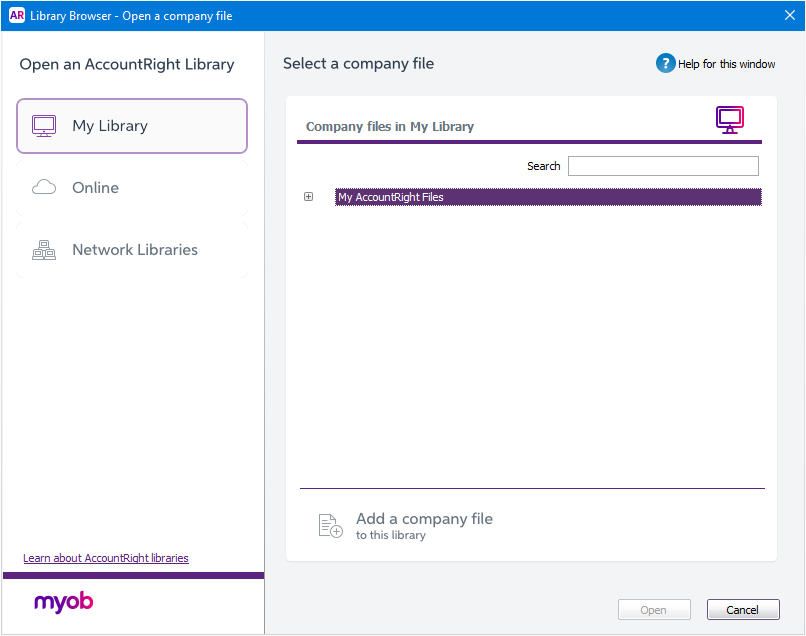Screen dimensions: 806x636
Task: Select the My Library monitor icon
Action: (x=43, y=125)
